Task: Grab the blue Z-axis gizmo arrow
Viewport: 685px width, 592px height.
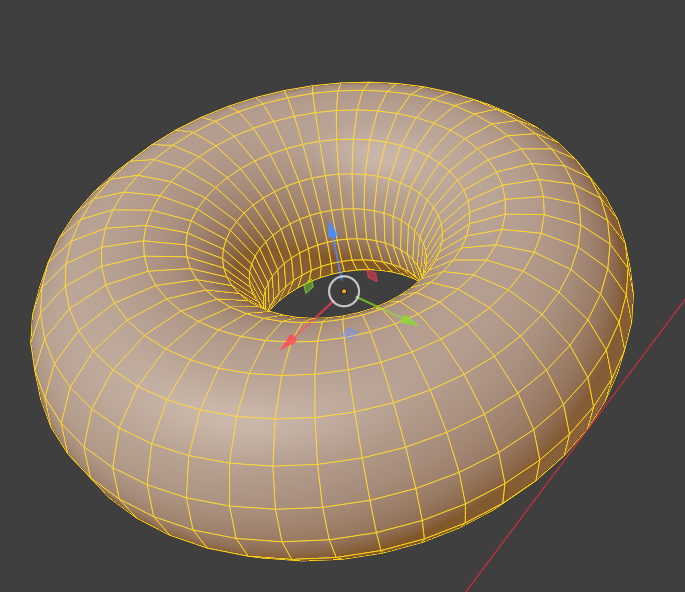Action: (332, 230)
